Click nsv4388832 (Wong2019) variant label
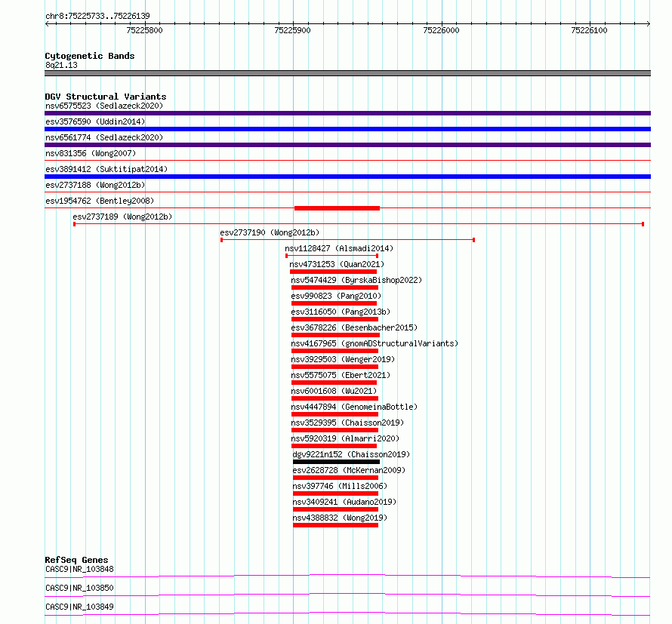Screen dimensions: 672x624 pyautogui.click(x=340, y=518)
